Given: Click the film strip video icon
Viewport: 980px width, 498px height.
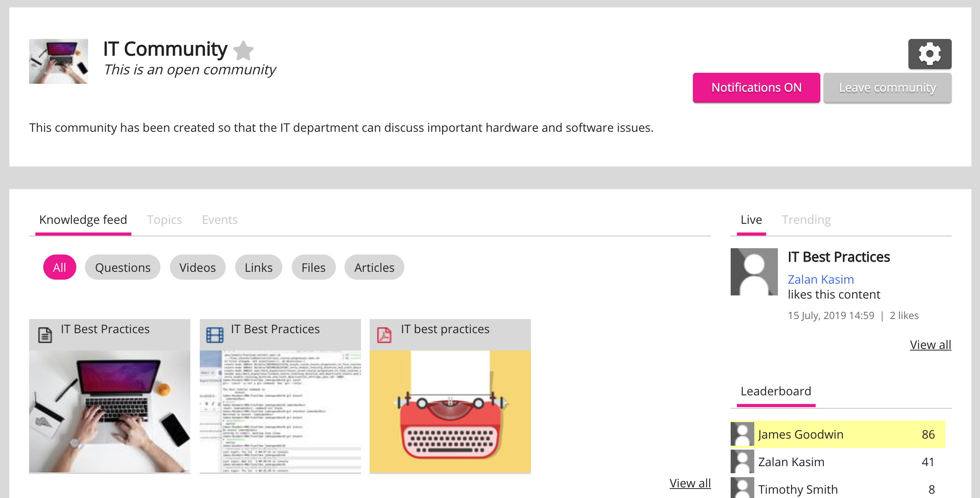Looking at the screenshot, I should click(215, 335).
